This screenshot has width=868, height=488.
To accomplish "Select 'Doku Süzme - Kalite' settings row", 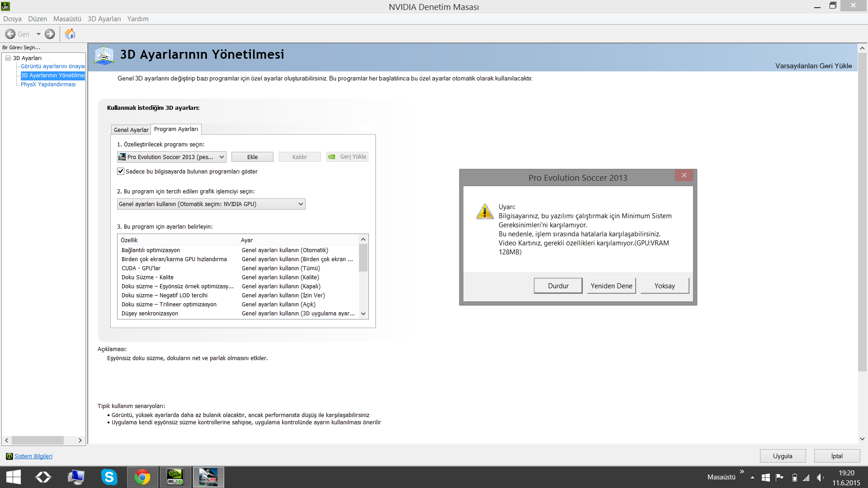I will coord(238,277).
